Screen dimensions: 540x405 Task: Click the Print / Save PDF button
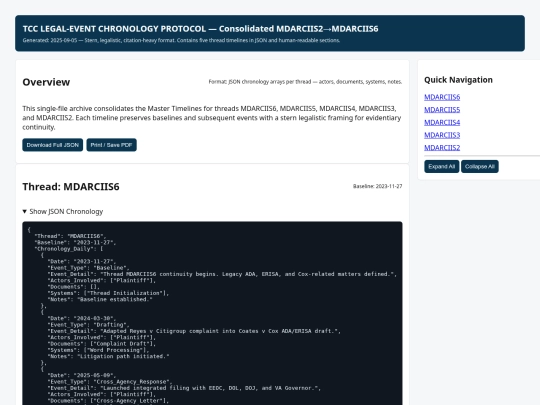point(112,145)
